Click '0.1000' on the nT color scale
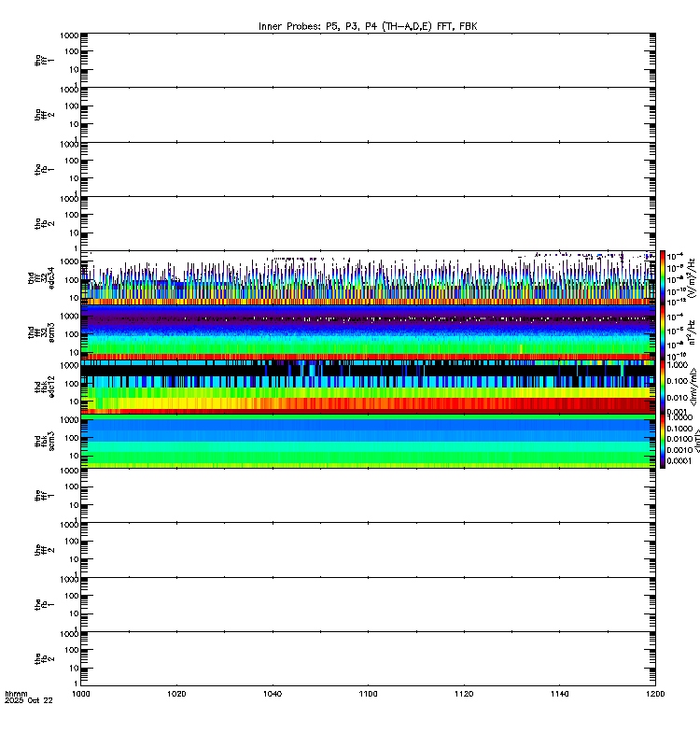This screenshot has width=700, height=747. 679,429
